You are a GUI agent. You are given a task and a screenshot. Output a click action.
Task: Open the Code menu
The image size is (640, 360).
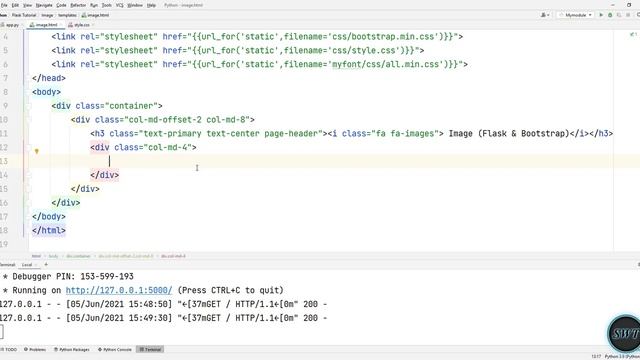(x=61, y=5)
